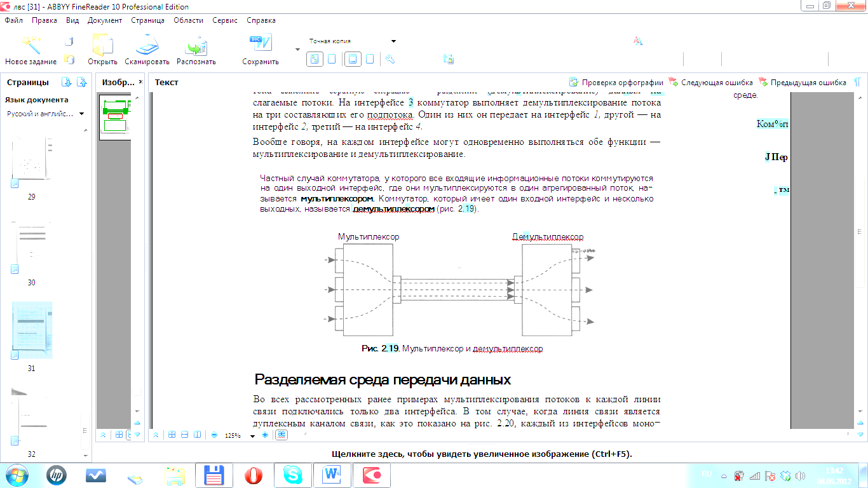Click the styles AA icon in the toolbar
This screenshot has width=868, height=488.
[638, 41]
